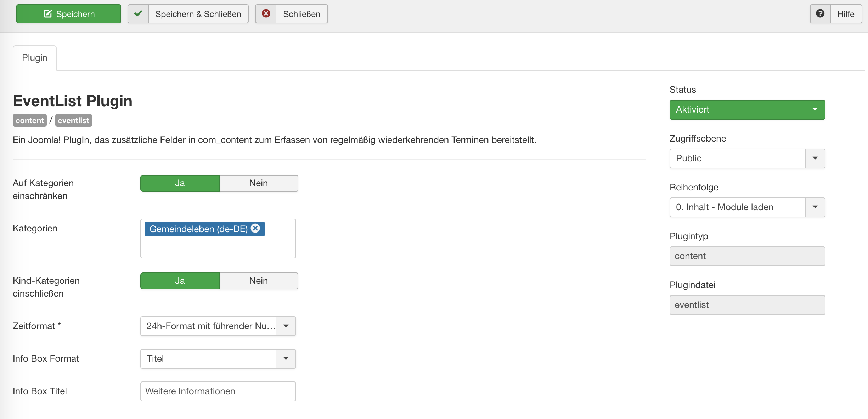Switch to the Plugin tab
The image size is (868, 419).
[35, 58]
